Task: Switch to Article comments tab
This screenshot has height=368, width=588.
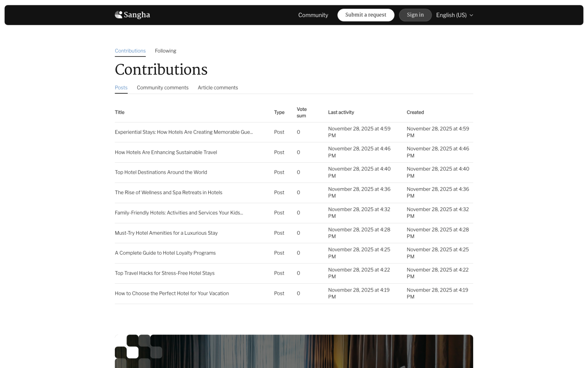Action: (x=218, y=88)
